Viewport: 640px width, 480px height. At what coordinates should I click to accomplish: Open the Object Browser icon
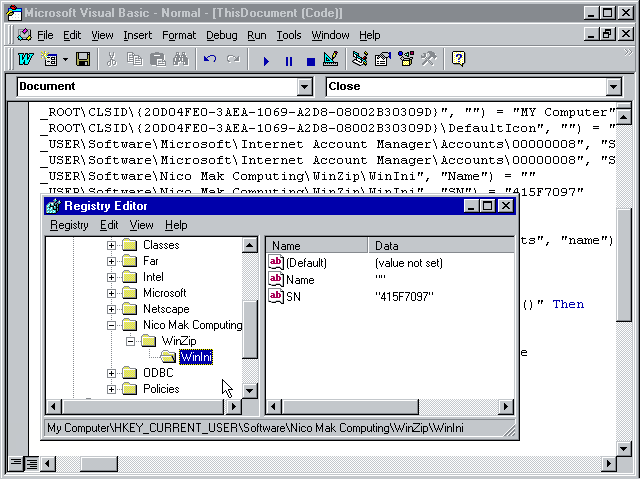coord(406,60)
